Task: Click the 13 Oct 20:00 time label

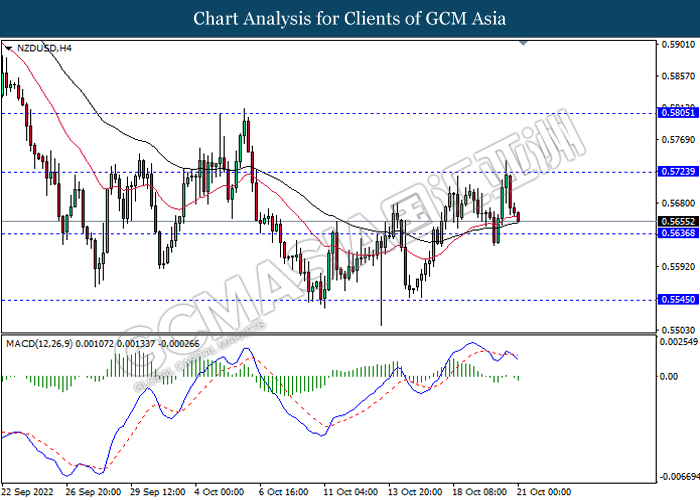Action: pyautogui.click(x=416, y=492)
